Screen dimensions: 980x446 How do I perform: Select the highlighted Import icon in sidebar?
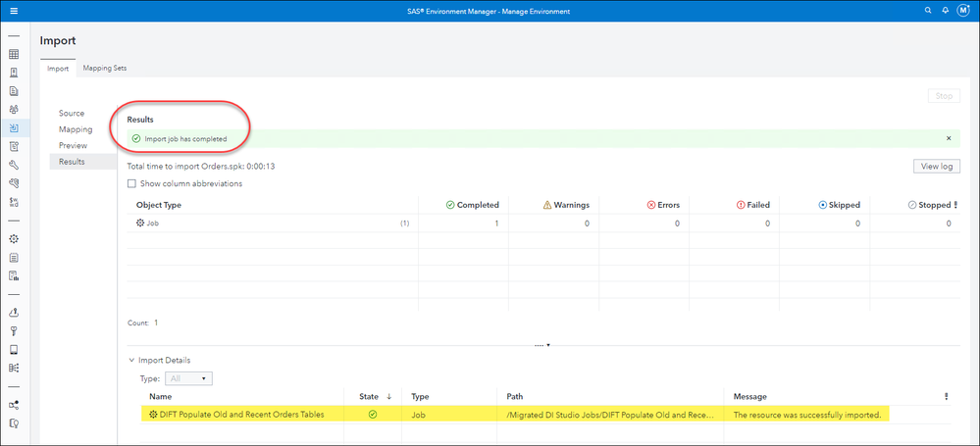point(14,128)
